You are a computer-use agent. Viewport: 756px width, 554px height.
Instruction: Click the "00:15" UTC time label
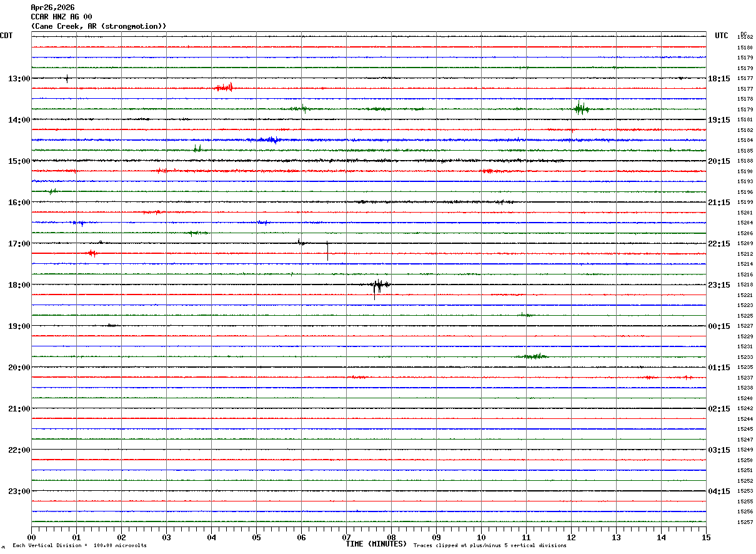tap(719, 326)
